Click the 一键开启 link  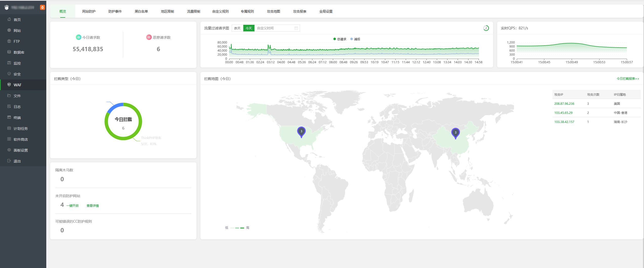click(x=72, y=206)
